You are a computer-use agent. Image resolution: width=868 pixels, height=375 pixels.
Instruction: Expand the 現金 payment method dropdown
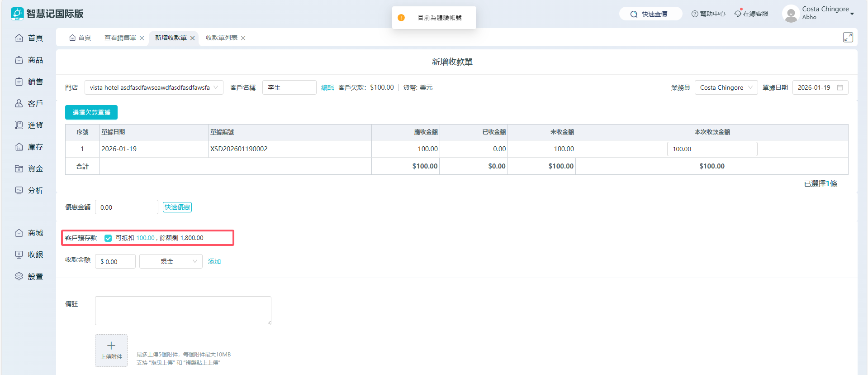point(194,262)
